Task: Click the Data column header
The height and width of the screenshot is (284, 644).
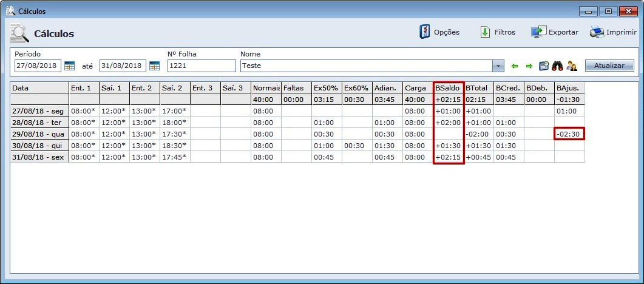Action: click(39, 88)
